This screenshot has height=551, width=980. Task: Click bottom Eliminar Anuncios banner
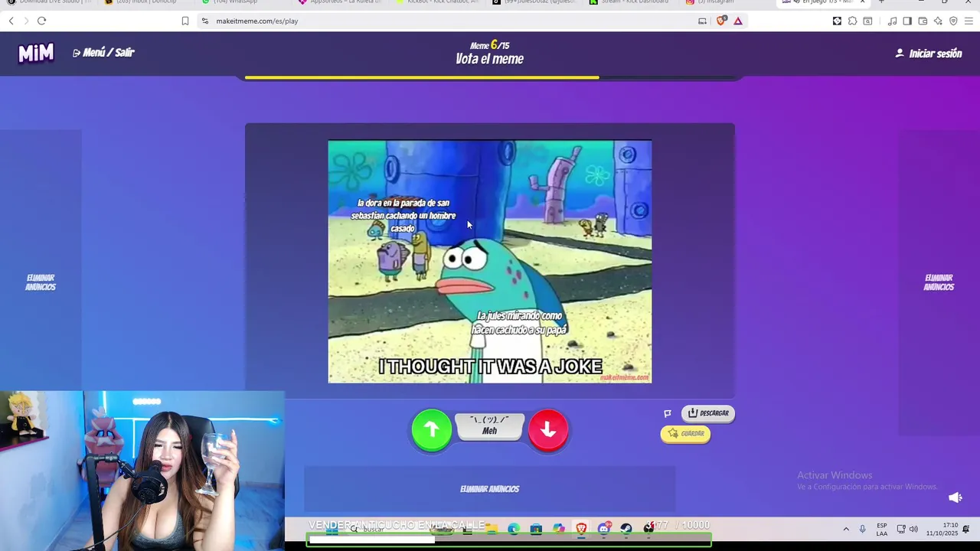[490, 489]
